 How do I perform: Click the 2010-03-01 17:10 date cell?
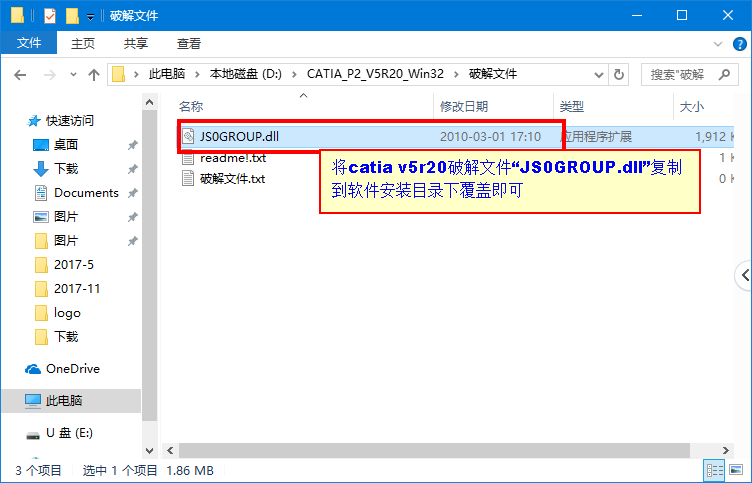click(x=490, y=137)
